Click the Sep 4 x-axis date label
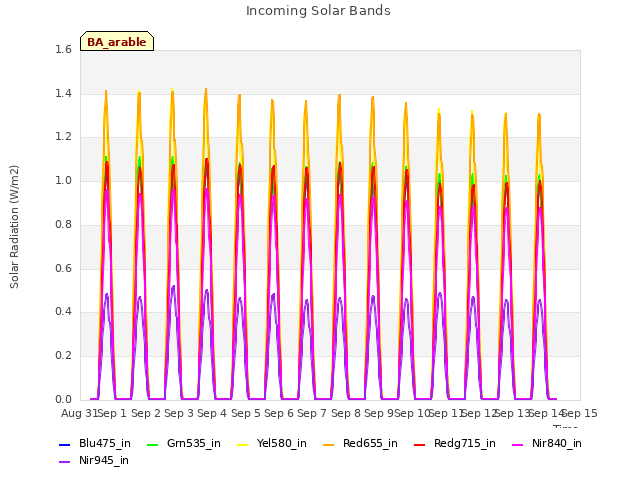640x480 pixels. [x=212, y=413]
